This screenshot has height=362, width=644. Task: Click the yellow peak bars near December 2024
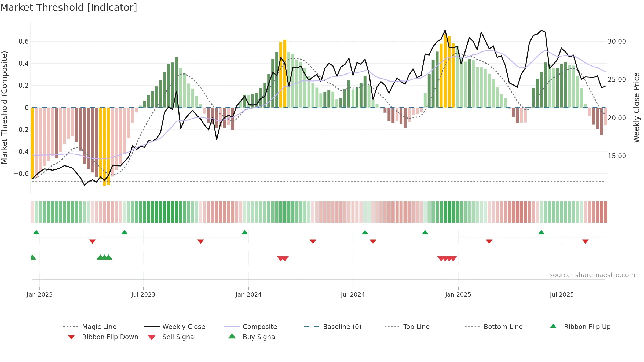pos(447,71)
